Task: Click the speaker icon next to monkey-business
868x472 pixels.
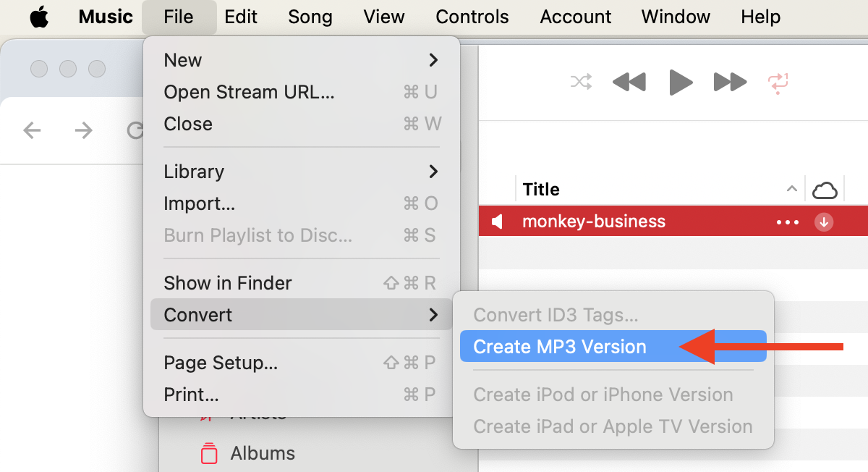Action: click(497, 222)
